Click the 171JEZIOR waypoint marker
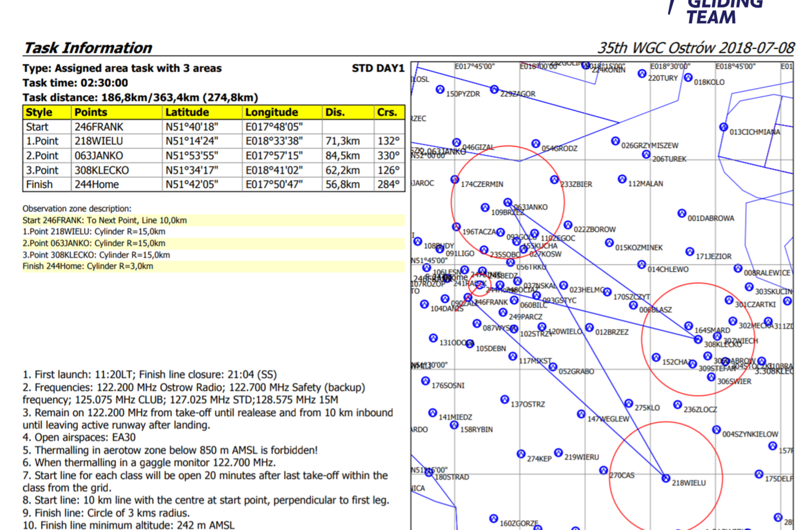Image resolution: width=812 pixels, height=530 pixels. 690,251
